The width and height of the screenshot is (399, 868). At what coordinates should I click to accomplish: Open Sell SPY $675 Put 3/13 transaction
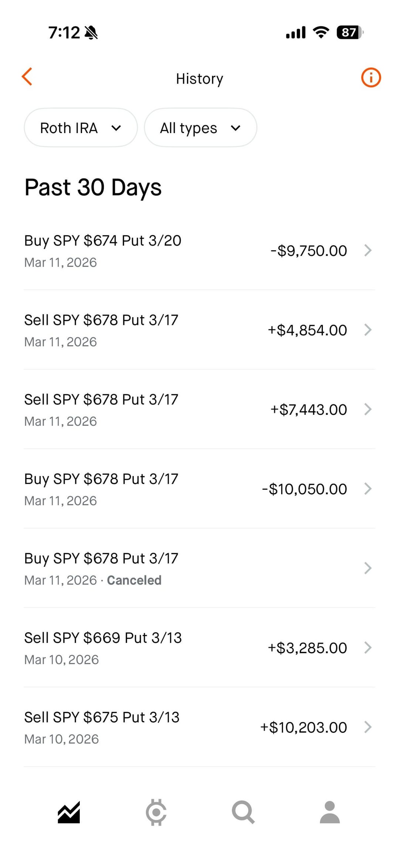point(102,728)
